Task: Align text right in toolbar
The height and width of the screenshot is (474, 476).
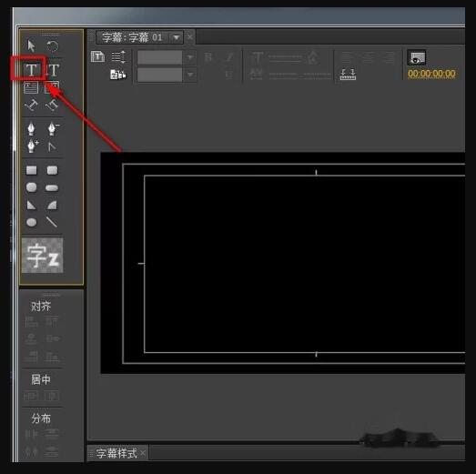Action: [x=390, y=56]
